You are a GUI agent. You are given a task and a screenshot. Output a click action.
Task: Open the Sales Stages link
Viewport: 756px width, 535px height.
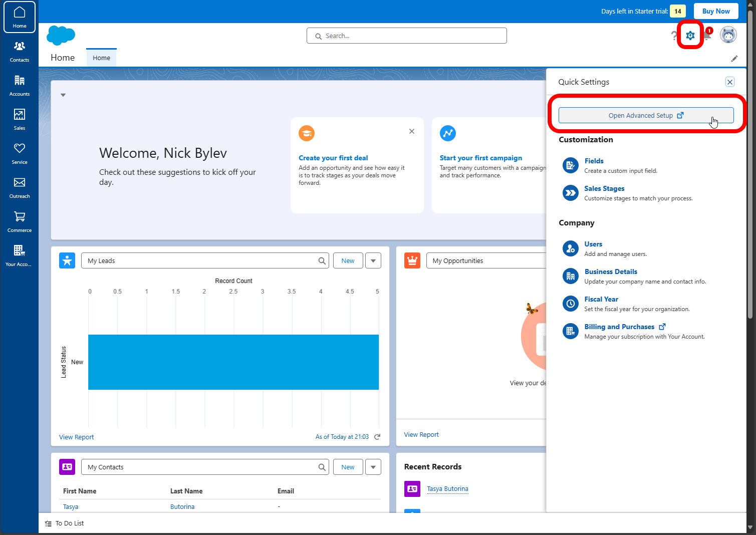[x=604, y=188]
